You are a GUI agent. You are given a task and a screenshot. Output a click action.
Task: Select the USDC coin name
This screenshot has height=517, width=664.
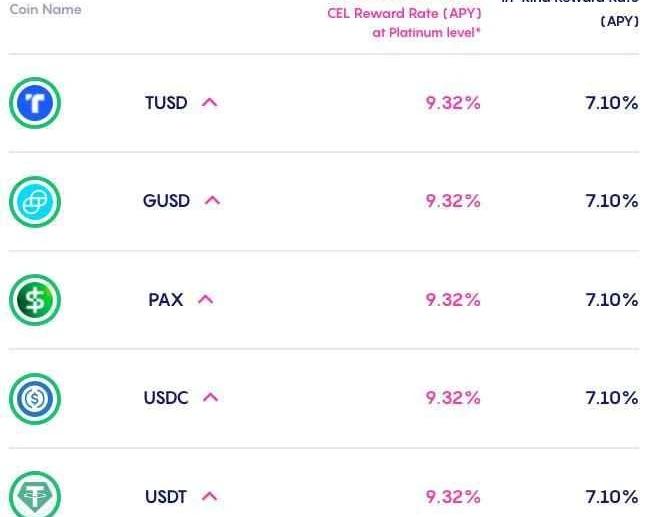166,398
